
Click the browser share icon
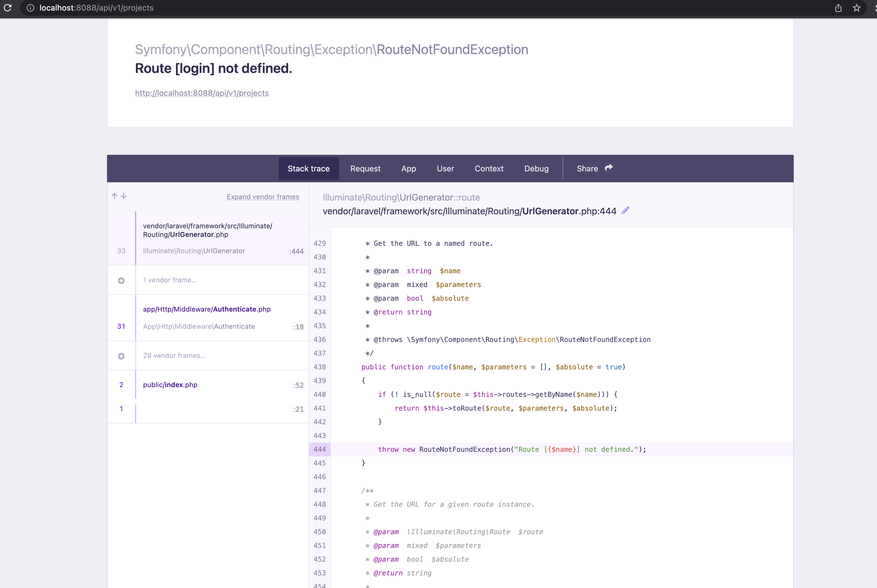click(x=838, y=8)
